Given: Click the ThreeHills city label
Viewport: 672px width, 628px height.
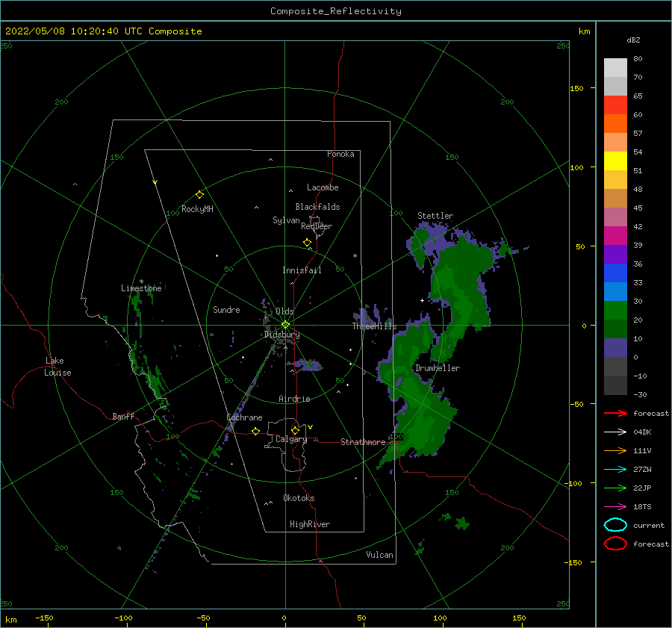Looking at the screenshot, I should point(375,326).
